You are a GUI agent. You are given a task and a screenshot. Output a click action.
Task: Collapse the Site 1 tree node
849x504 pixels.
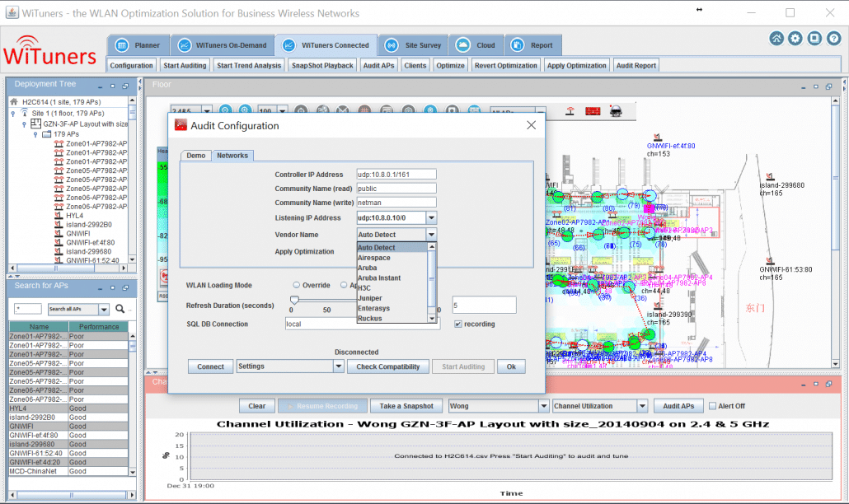pos(13,114)
